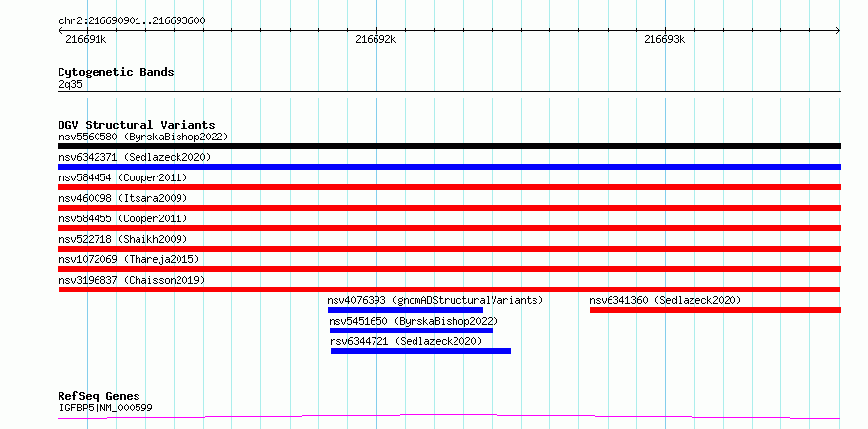The image size is (868, 429).
Task: Open variant label nsv1072069 (Thareja2015)
Action: click(x=129, y=259)
